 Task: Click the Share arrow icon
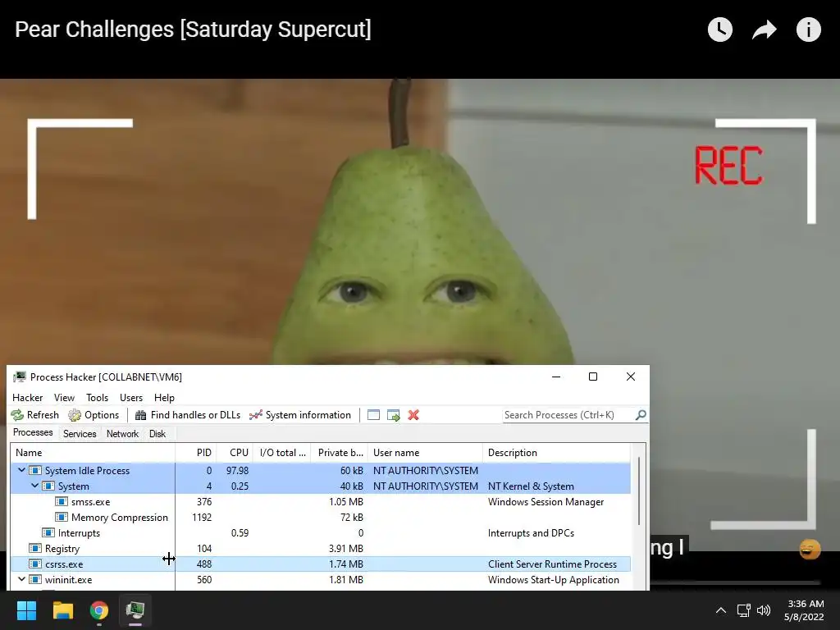[764, 30]
